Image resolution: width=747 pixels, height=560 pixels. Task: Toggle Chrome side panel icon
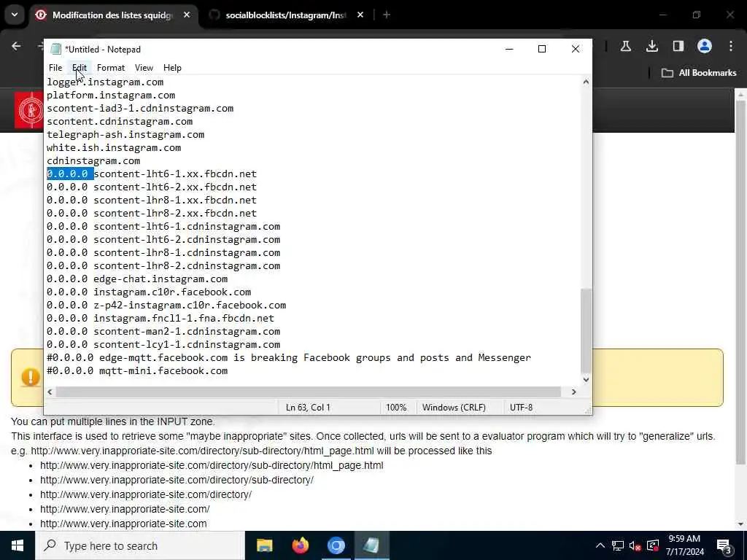[678, 46]
